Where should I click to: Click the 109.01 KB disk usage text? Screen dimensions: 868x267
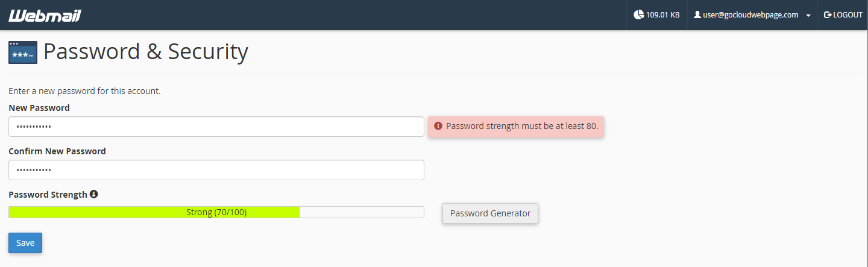[x=662, y=14]
